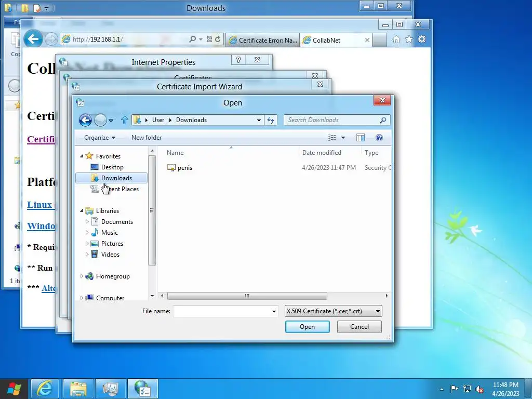The width and height of the screenshot is (532, 399).
Task: Open recent locations dropdown next to Forward
Action: point(111,120)
